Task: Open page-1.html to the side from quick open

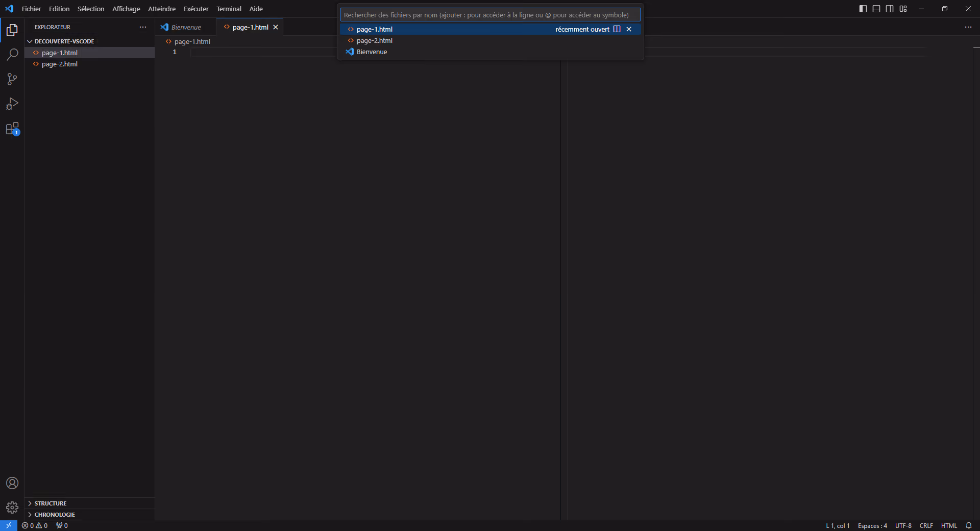Action: 617,29
